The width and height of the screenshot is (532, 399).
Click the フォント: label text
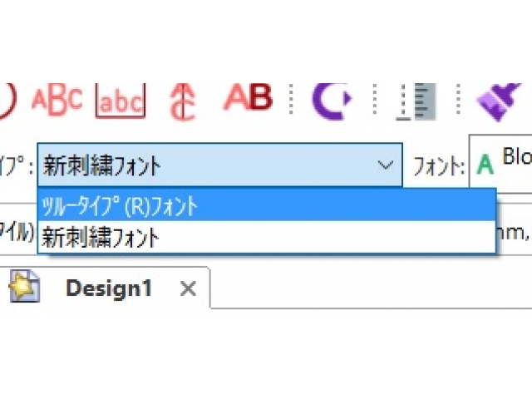(439, 166)
